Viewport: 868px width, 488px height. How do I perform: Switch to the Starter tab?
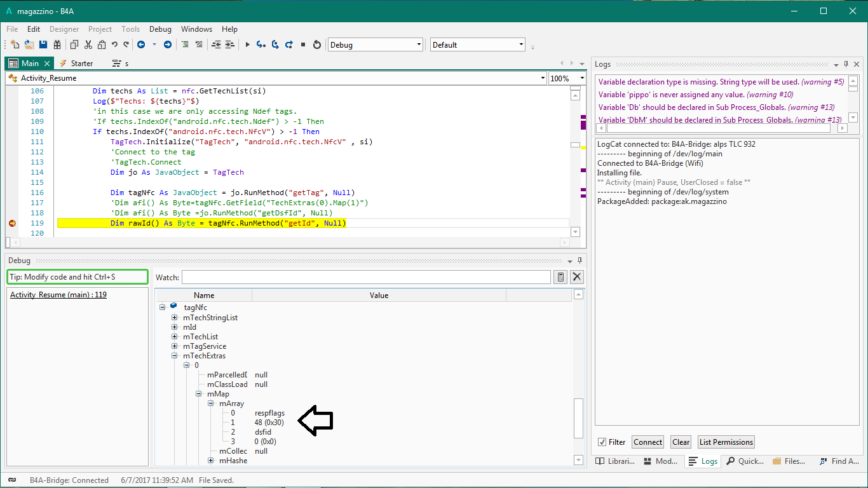[x=81, y=64]
